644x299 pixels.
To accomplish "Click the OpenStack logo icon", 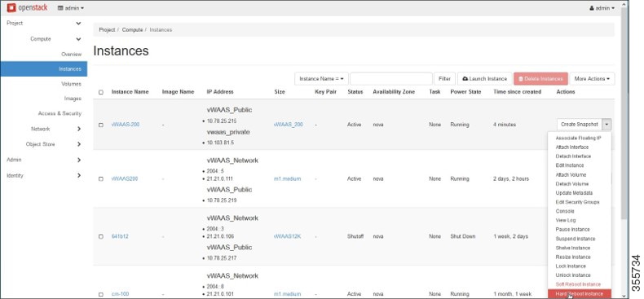I will [11, 7].
